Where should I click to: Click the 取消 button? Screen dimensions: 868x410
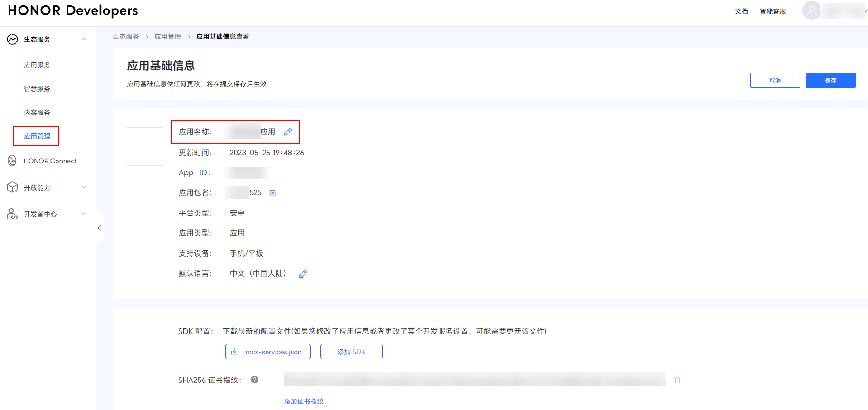pyautogui.click(x=775, y=80)
